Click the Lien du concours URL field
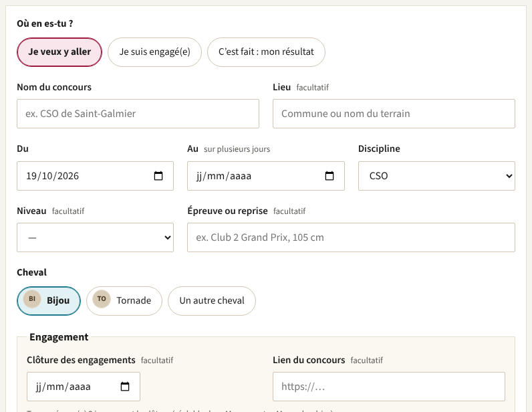The height and width of the screenshot is (412, 532). (389, 387)
